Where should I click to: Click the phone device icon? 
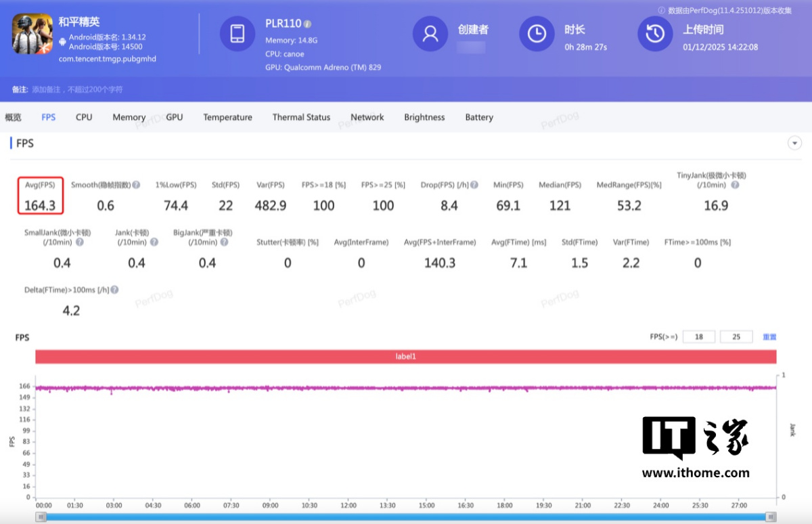click(x=238, y=34)
